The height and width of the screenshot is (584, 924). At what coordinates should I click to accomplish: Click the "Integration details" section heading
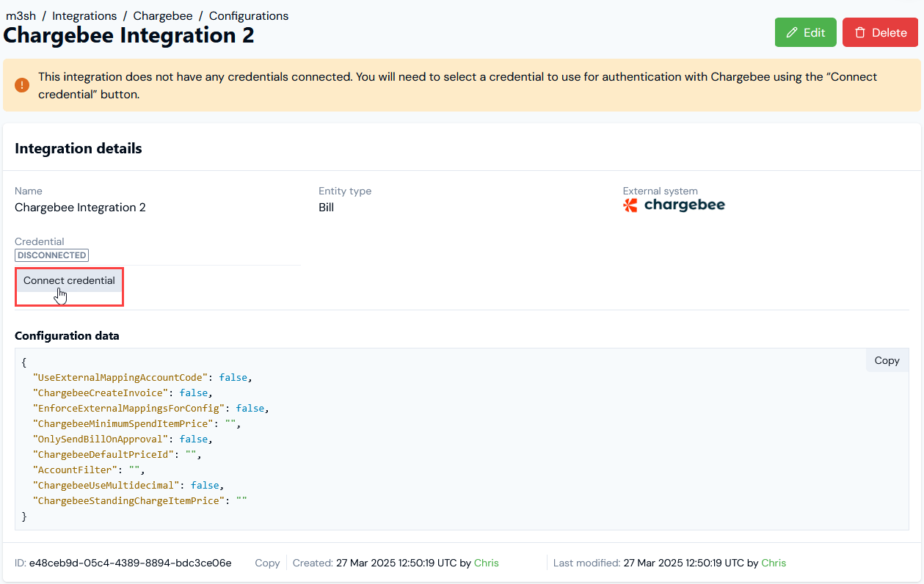coord(79,148)
